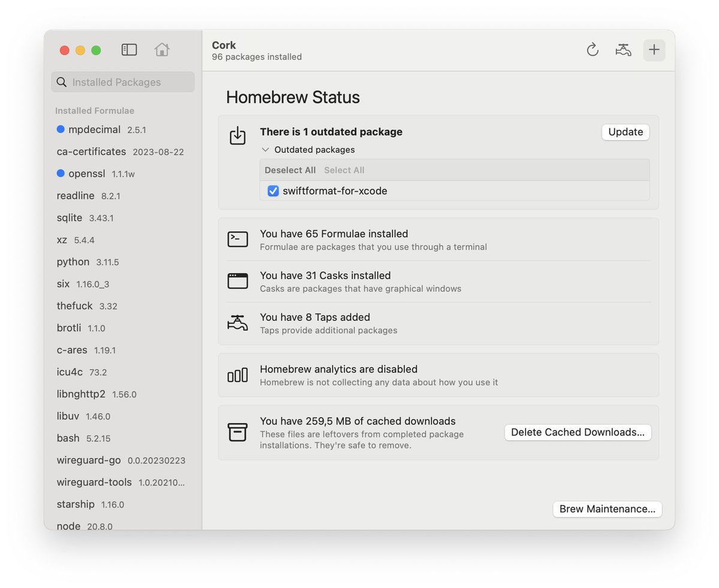Click Deselect All outdated packages

pyautogui.click(x=290, y=170)
